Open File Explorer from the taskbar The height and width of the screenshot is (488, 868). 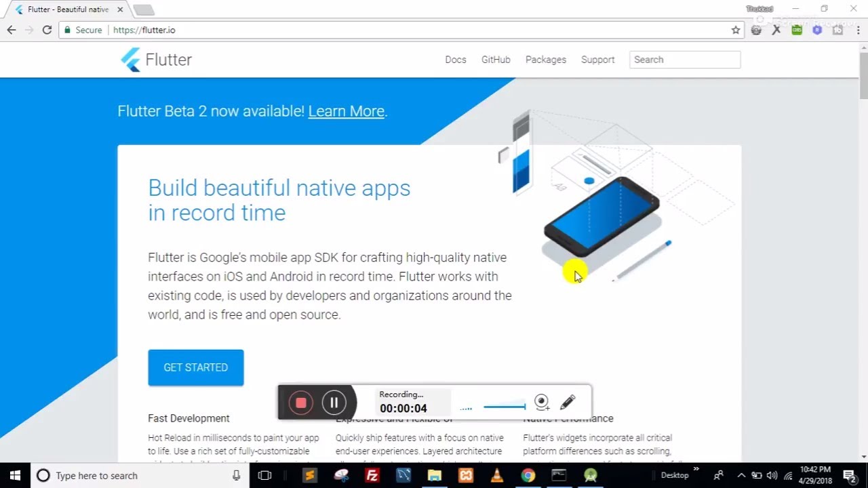coord(435,475)
